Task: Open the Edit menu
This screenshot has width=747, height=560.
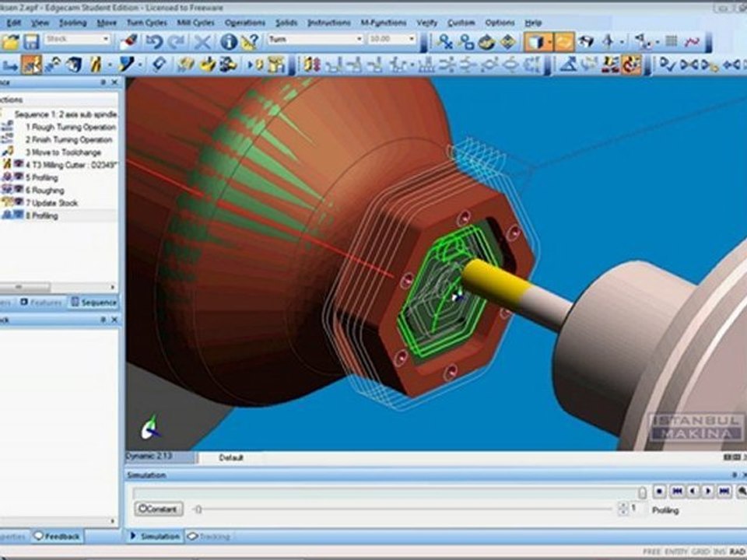Action: [13, 23]
